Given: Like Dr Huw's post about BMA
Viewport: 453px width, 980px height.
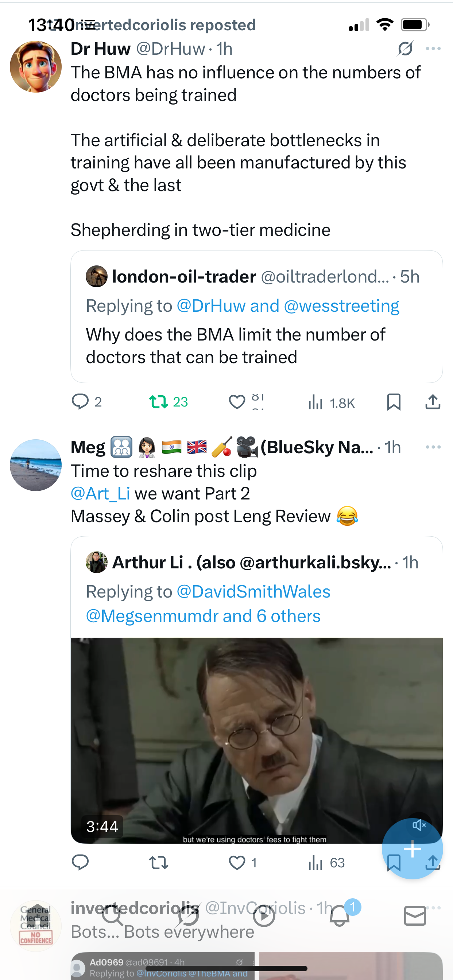Looking at the screenshot, I should (237, 402).
